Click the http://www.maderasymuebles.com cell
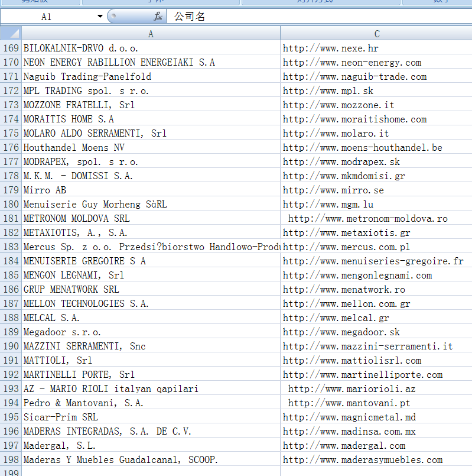Screen dimensions: 472x476 376,459
